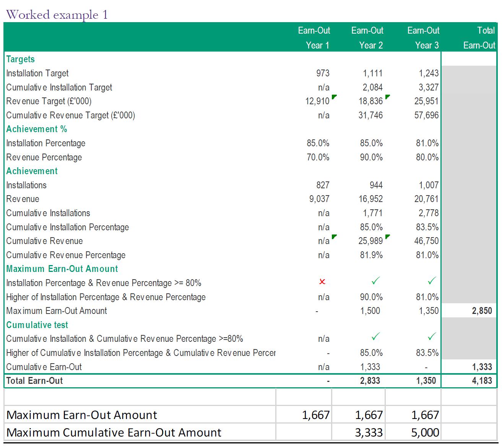Click the Targets section heading

pos(21,59)
